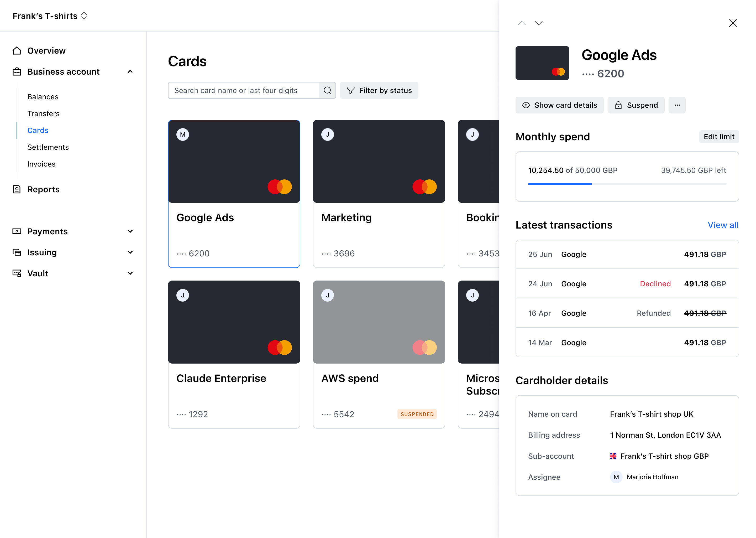The width and height of the screenshot is (756, 538).
Task: Select the suspended AWS spend card
Action: (x=379, y=354)
